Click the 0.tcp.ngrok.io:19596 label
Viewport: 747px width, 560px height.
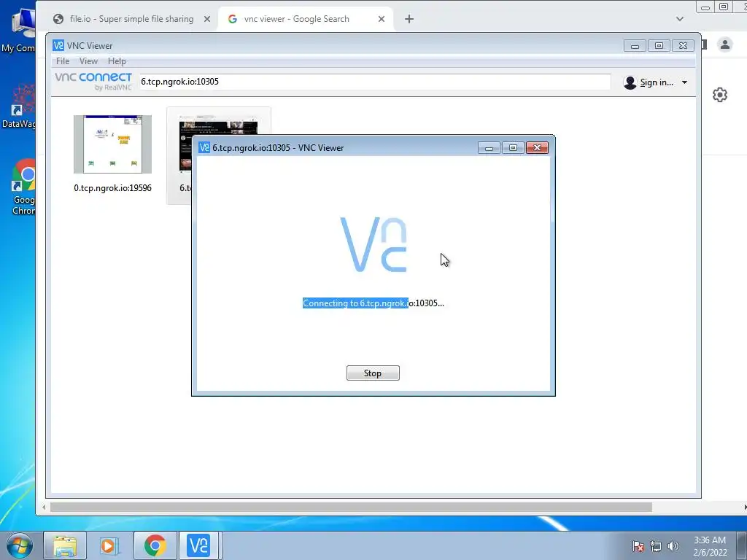click(x=112, y=188)
